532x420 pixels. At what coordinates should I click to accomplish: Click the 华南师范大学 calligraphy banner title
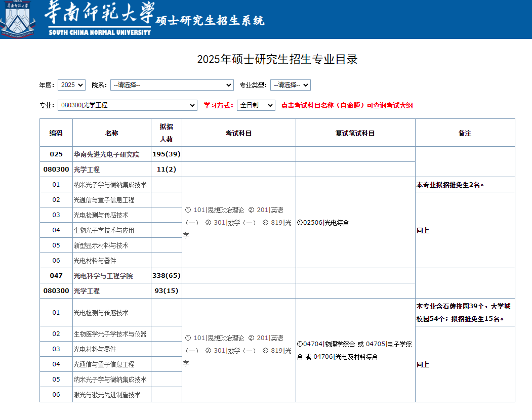[99, 12]
